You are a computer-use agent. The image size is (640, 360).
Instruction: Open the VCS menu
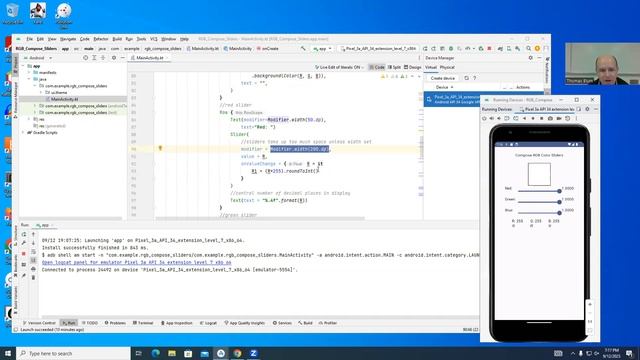tap(153, 39)
